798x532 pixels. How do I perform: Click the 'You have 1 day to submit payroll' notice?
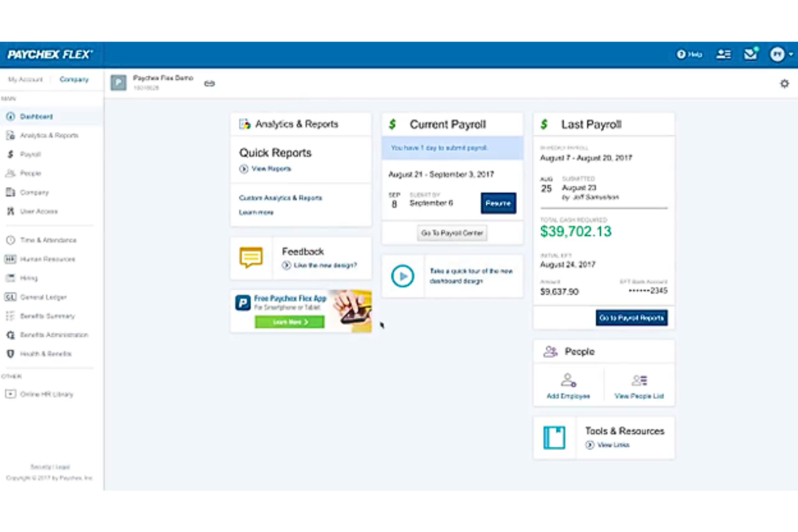pos(452,148)
